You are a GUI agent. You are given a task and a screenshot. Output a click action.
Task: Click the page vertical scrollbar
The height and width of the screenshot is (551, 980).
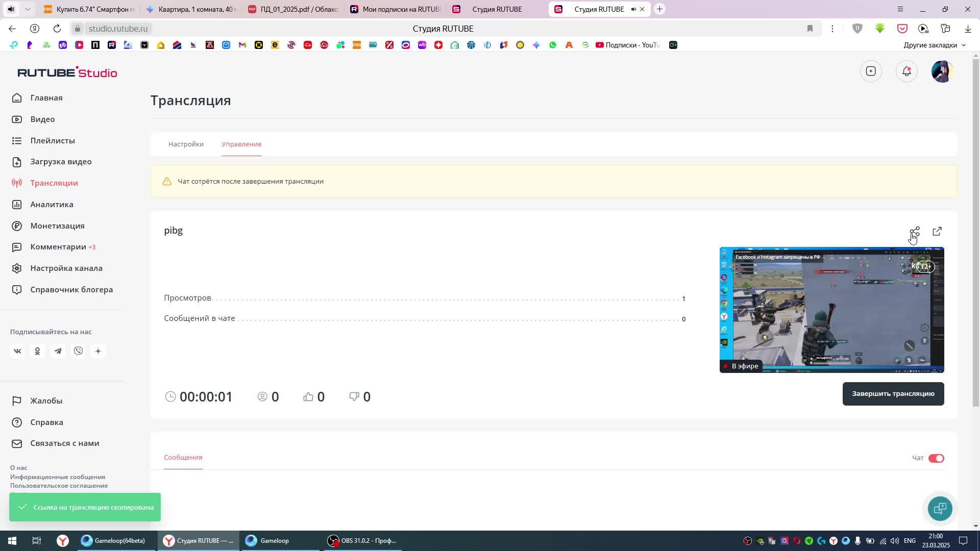pyautogui.click(x=976, y=230)
